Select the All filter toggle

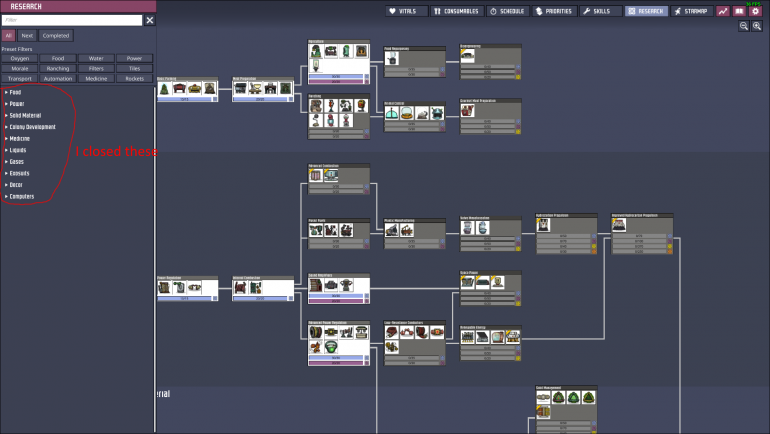point(8,35)
